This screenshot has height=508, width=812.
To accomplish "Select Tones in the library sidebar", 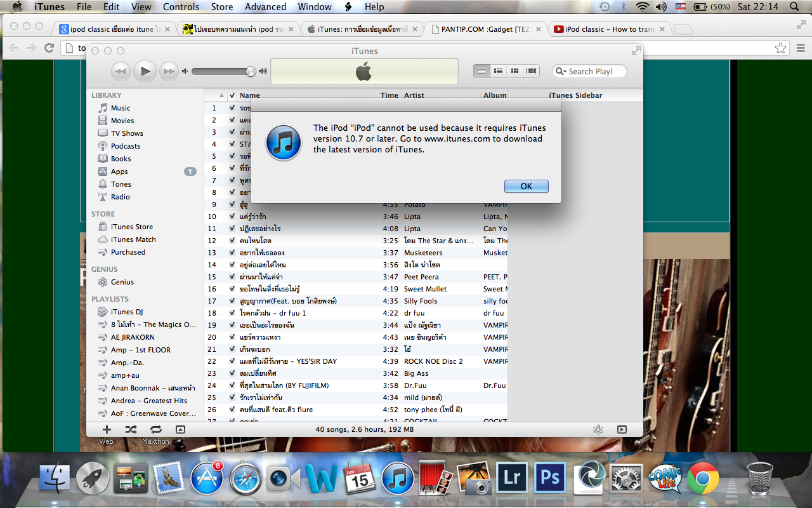I will coord(121,184).
